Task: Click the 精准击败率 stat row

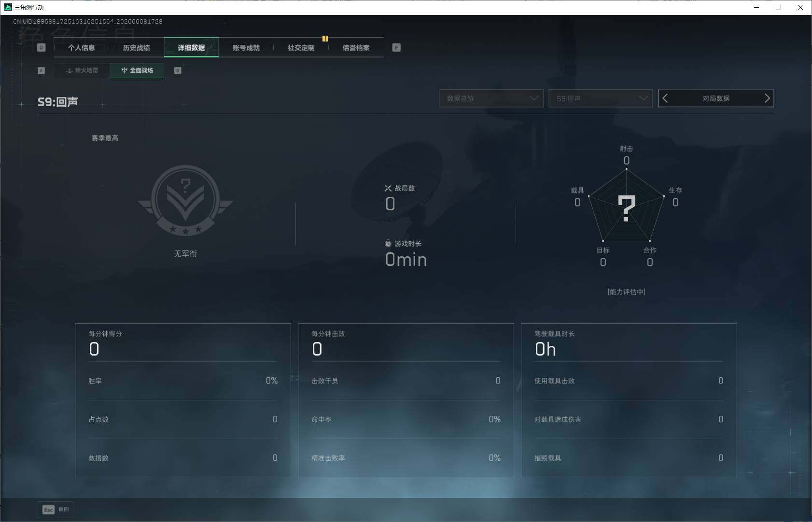Action: click(406, 458)
